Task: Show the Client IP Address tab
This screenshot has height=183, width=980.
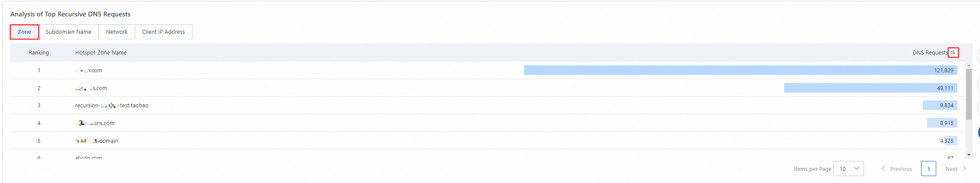Action: tap(163, 32)
